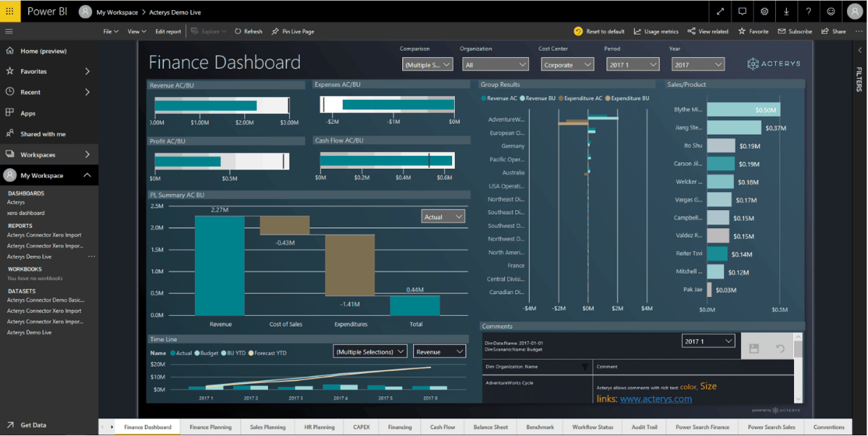868x436 pixels.
Task: Open Acterys Demo Live report options ellipsis
Action: (91, 256)
